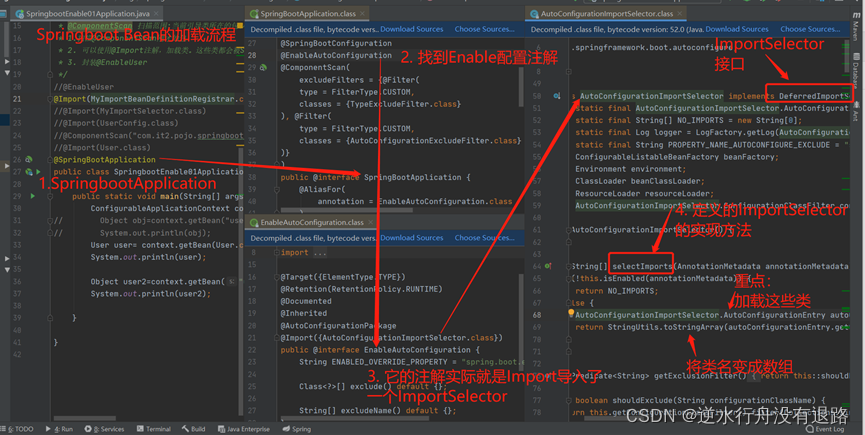Image resolution: width=865 pixels, height=435 pixels.
Task: Close the SpringbootEnable01Application.java tab
Action: pyautogui.click(x=157, y=13)
